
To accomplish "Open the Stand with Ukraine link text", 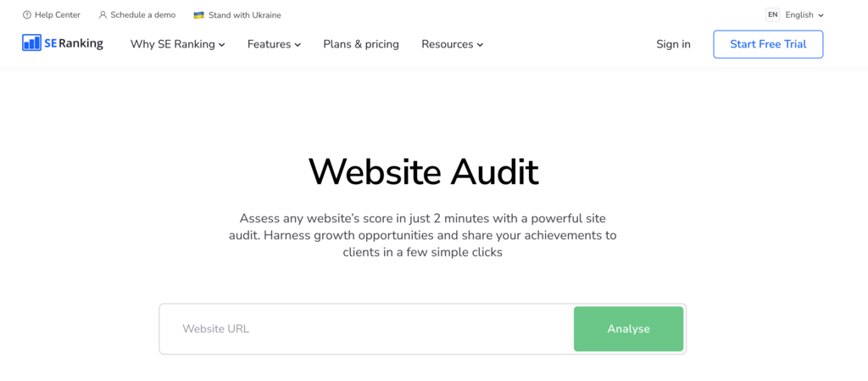I will [244, 15].
